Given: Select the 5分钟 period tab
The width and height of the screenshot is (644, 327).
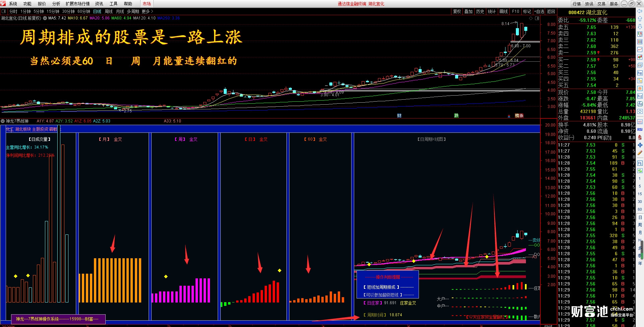Looking at the screenshot, I should coord(39,11).
